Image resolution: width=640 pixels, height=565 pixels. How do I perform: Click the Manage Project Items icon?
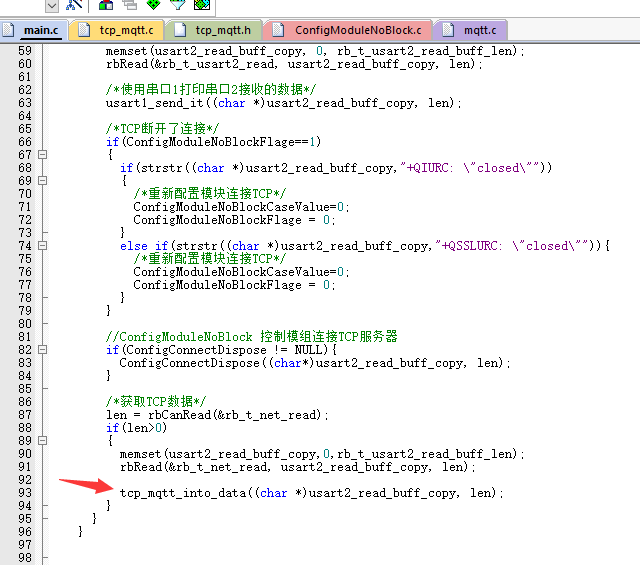click(105, 4)
